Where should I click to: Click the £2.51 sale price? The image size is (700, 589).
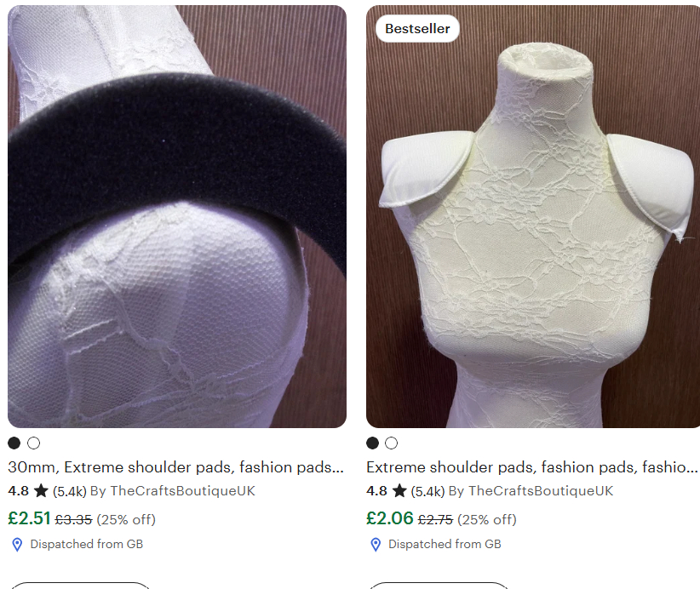[x=30, y=518]
